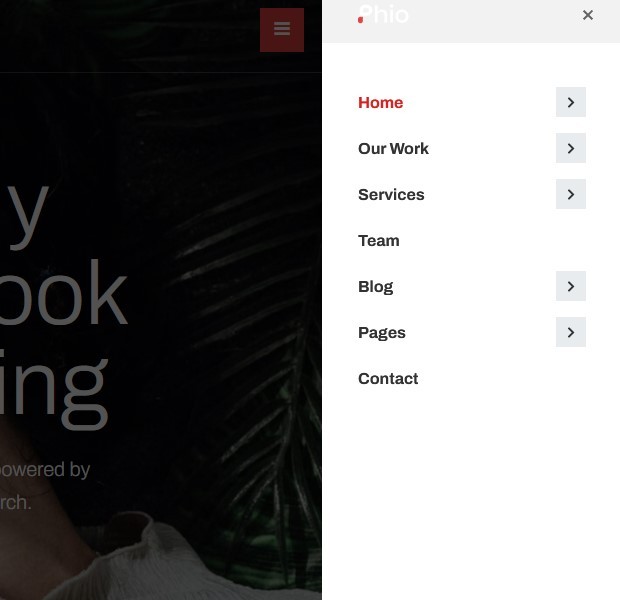Close the mobile navigation panel
620x600 pixels.
[588, 15]
